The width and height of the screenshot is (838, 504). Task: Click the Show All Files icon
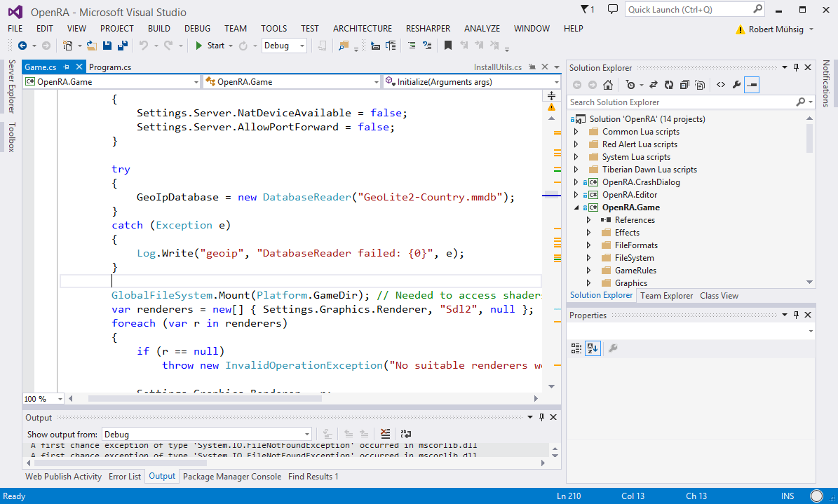pyautogui.click(x=700, y=85)
